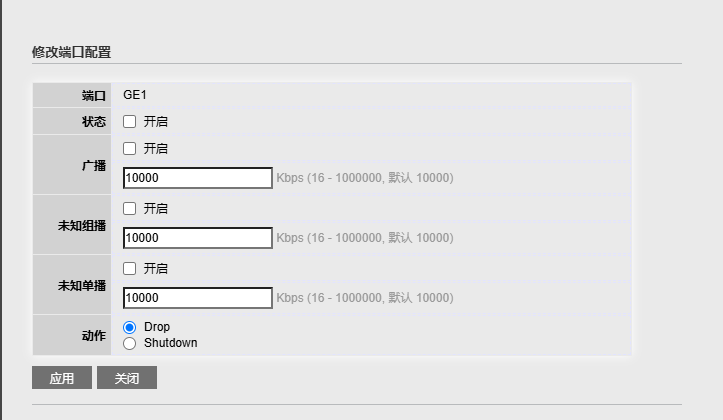723x420 pixels.
Task: Tick the 广播 开启 checkbox
Action: [x=130, y=148]
